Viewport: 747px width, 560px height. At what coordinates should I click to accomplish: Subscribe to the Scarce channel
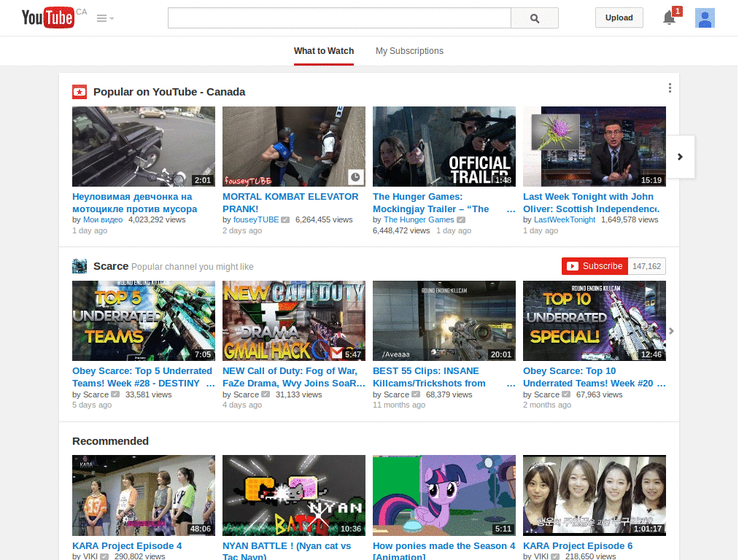point(595,266)
